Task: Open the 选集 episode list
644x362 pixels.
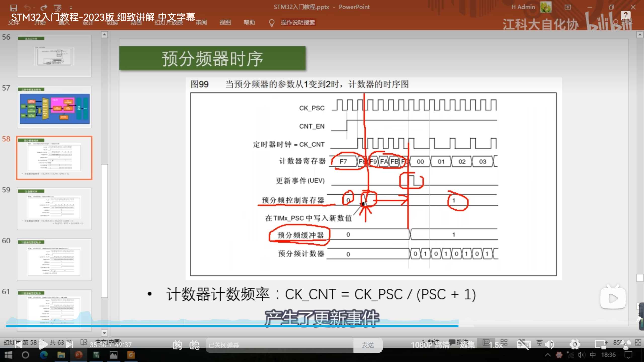Action: click(467, 345)
